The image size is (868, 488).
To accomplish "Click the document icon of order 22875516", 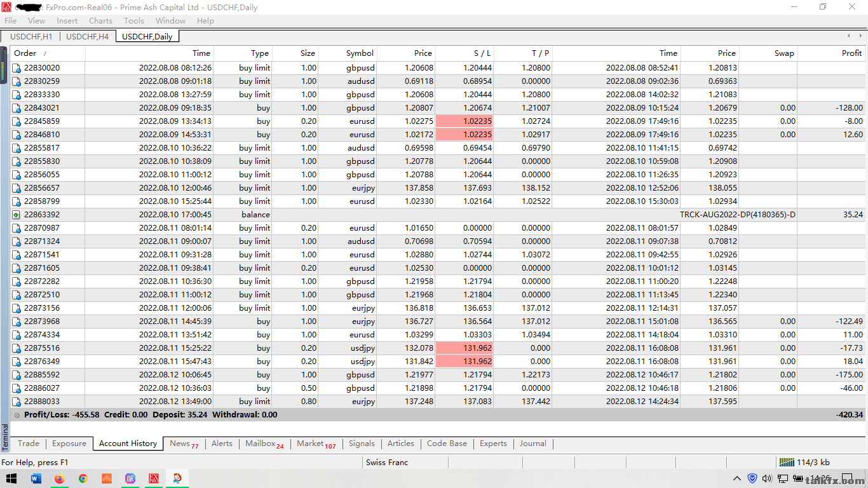I will click(17, 348).
